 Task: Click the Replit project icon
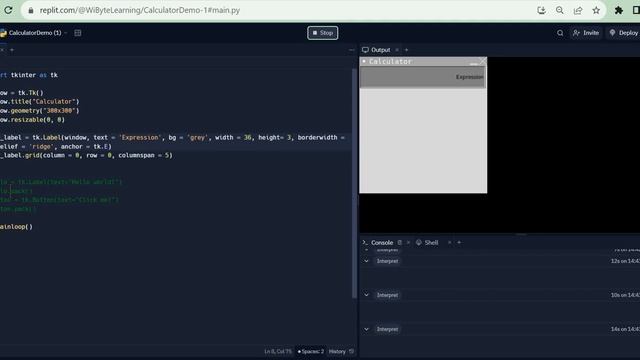pos(3,33)
